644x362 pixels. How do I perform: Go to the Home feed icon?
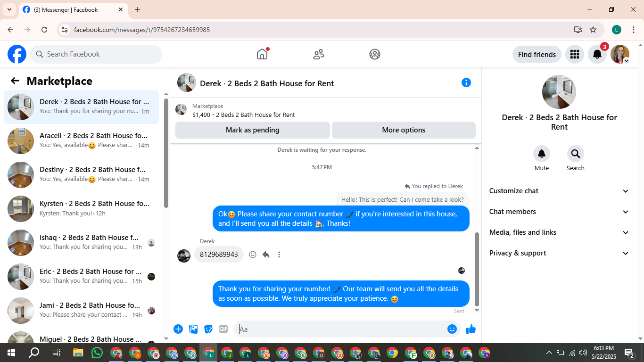262,54
